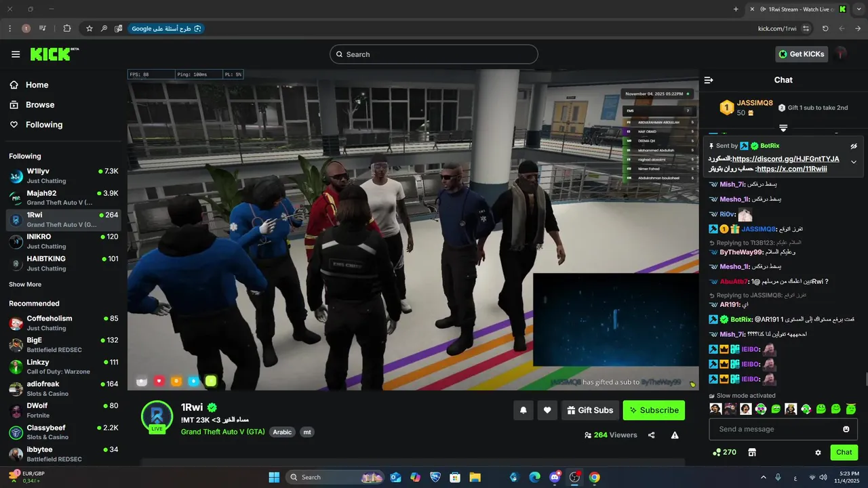Open Classybeef recommended channel
The height and width of the screenshot is (488, 868).
(x=64, y=432)
